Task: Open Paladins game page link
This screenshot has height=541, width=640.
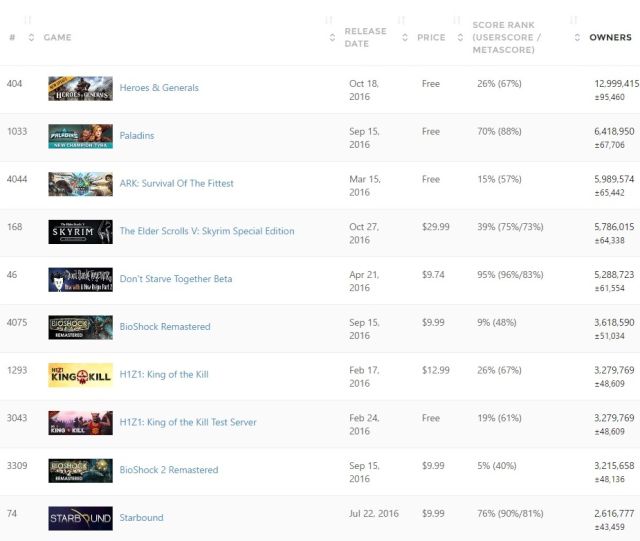Action: click(x=137, y=136)
